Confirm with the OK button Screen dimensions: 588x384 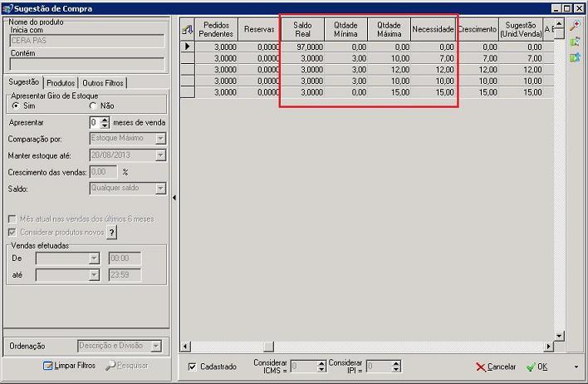[x=537, y=367]
